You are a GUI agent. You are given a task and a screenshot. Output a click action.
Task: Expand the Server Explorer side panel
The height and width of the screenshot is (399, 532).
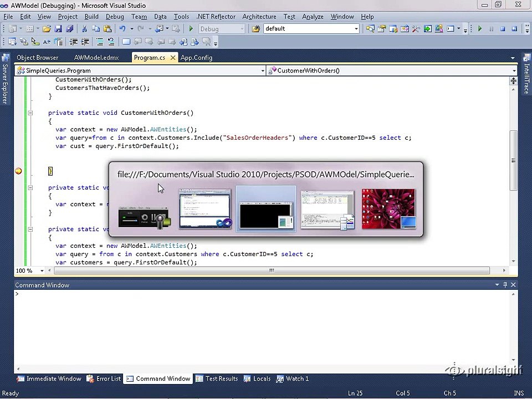[x=5, y=79]
